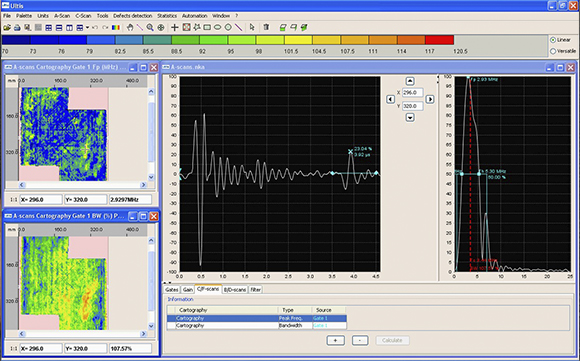The image size is (580, 361).
Task: Move A-scan position left with the left arrow
Action: click(x=390, y=99)
